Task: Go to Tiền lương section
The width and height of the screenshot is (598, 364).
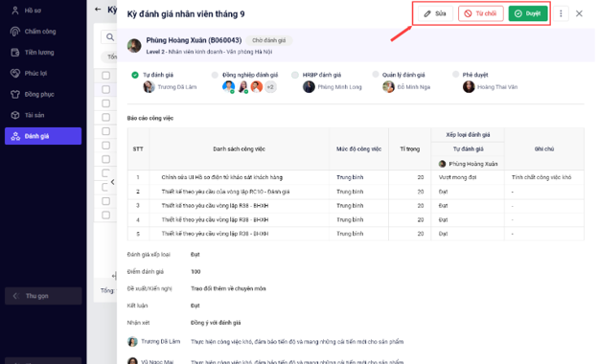Action: 43,53
